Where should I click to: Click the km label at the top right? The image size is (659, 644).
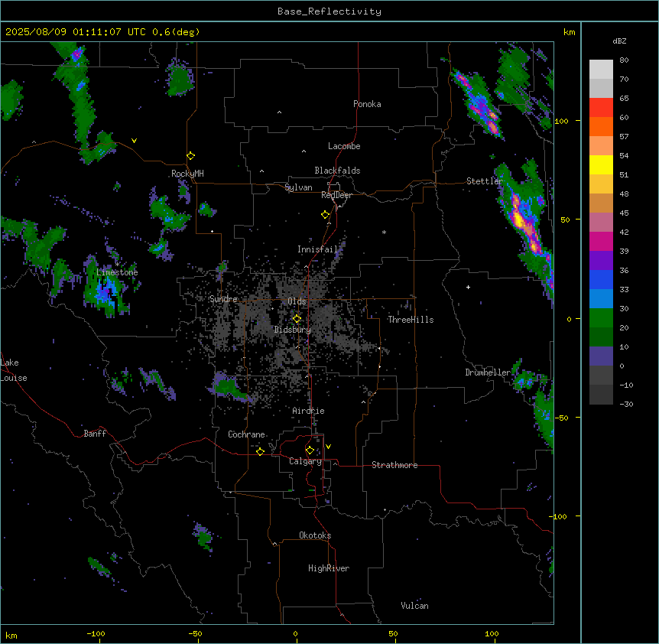point(569,32)
